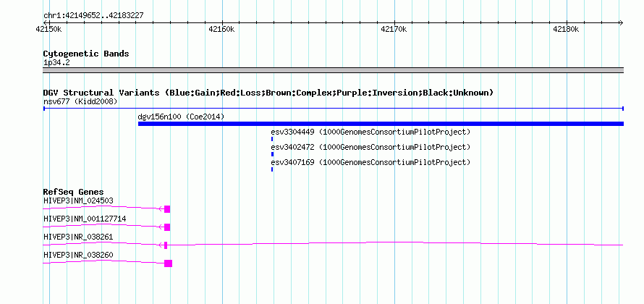Click the 42170k ruler tick label
Screen dimensions: 644x304
point(394,29)
